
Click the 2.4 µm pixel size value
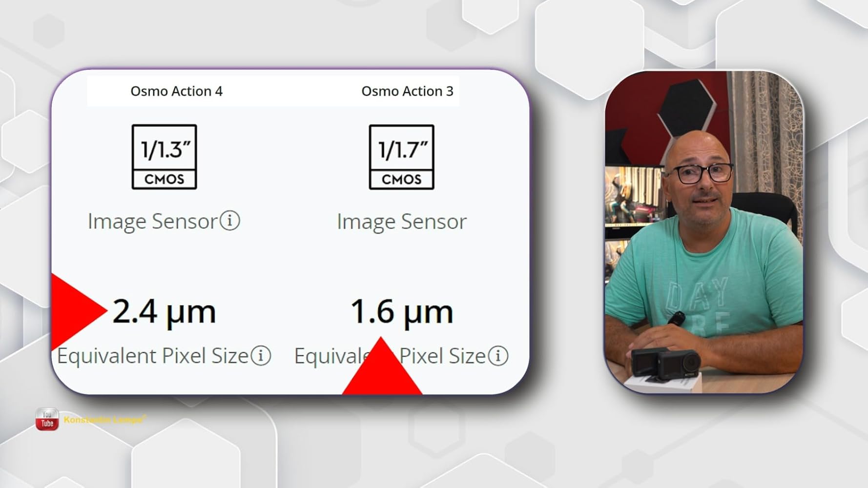click(x=164, y=311)
